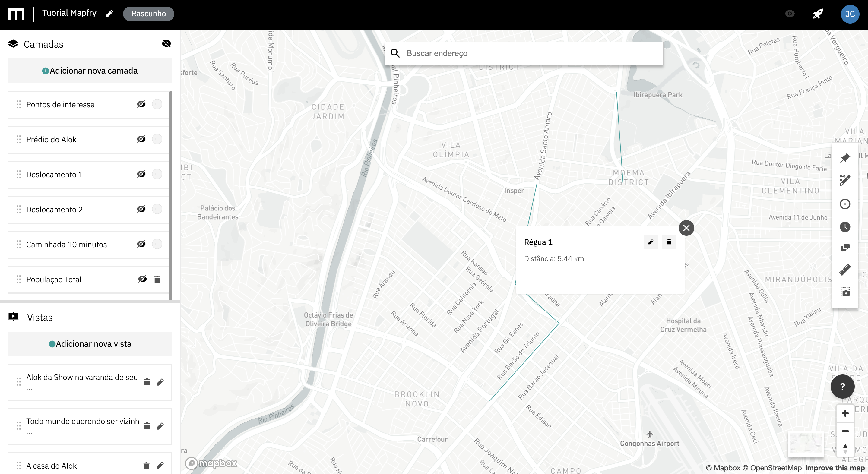Click the Rascunho status badge
Viewport: 868px width, 474px height.
click(149, 14)
